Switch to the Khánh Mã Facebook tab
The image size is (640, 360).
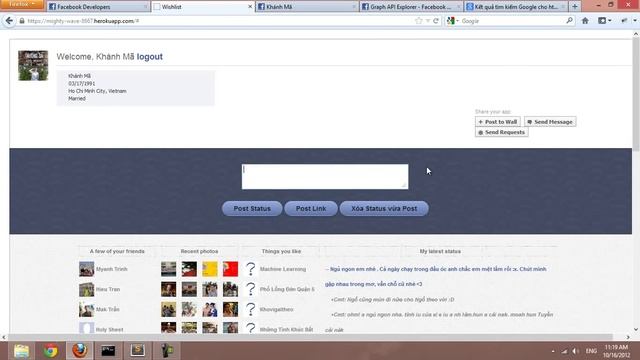point(307,7)
